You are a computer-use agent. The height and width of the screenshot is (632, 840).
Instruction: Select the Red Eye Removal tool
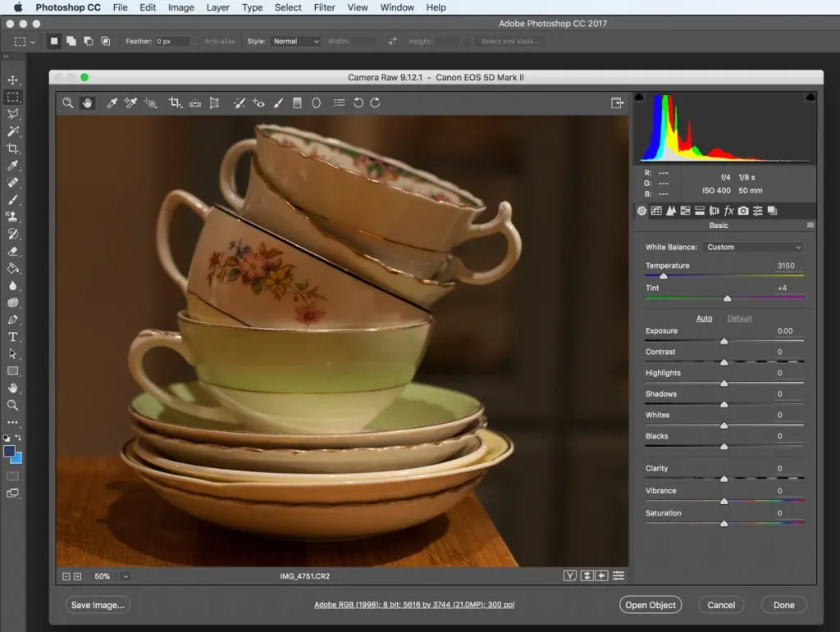click(x=258, y=103)
